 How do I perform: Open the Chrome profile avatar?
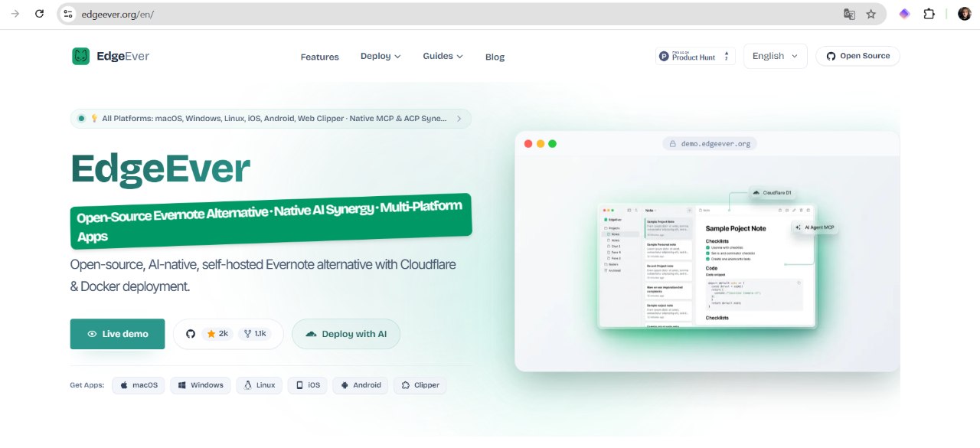click(x=964, y=14)
